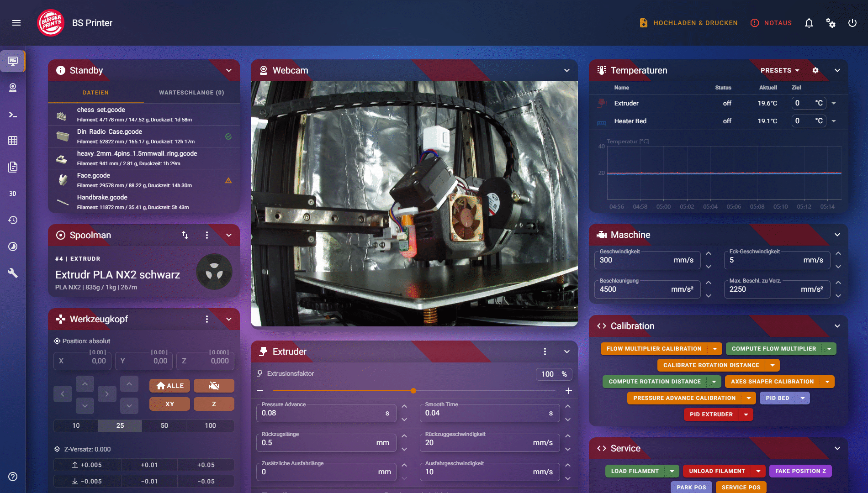Open the heightmap panel via grid icon

(12, 141)
